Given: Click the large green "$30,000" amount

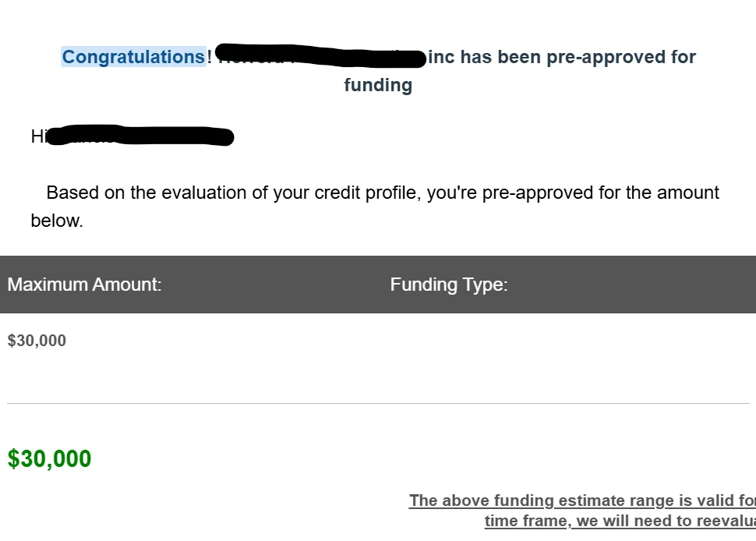Looking at the screenshot, I should (50, 458).
